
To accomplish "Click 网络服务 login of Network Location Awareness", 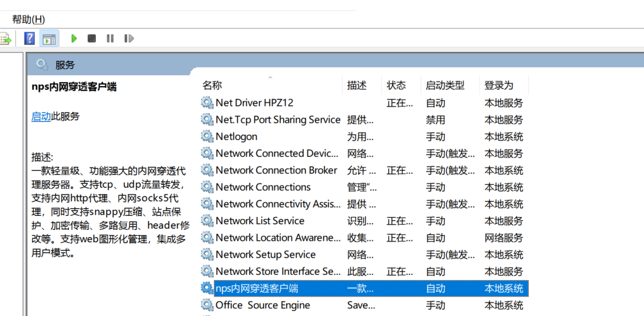I will [x=503, y=238].
